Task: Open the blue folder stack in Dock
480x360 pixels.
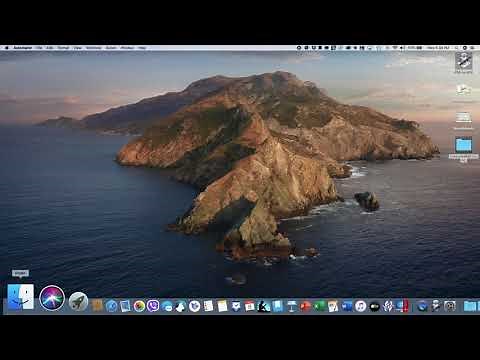Action: click(x=470, y=306)
